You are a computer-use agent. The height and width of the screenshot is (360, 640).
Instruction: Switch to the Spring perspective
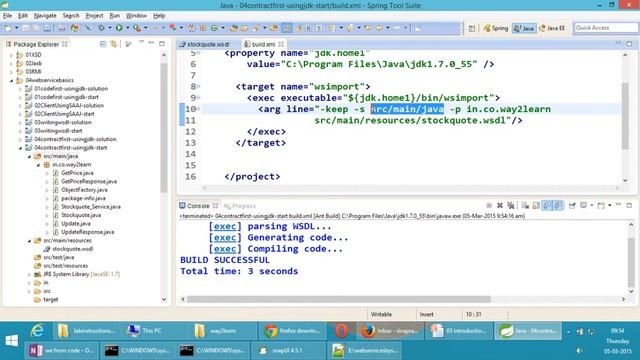pyautogui.click(x=496, y=28)
